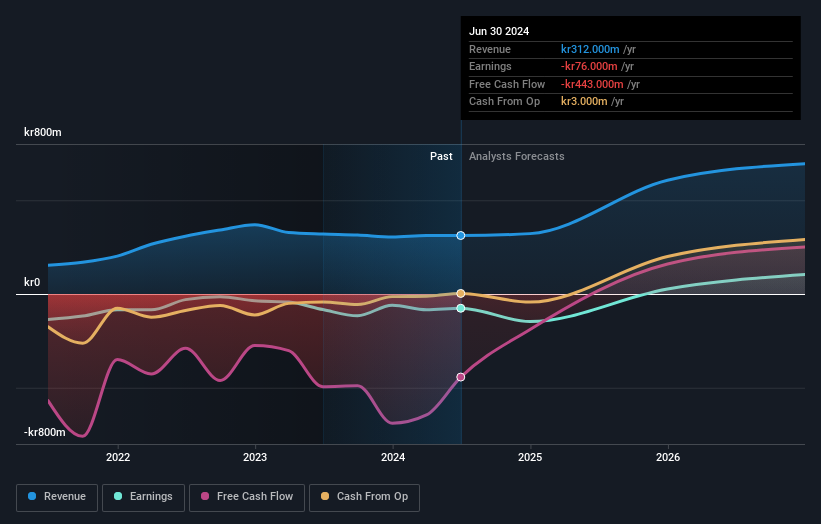
Task: Click the 2026 x-axis label
Action: tap(668, 457)
